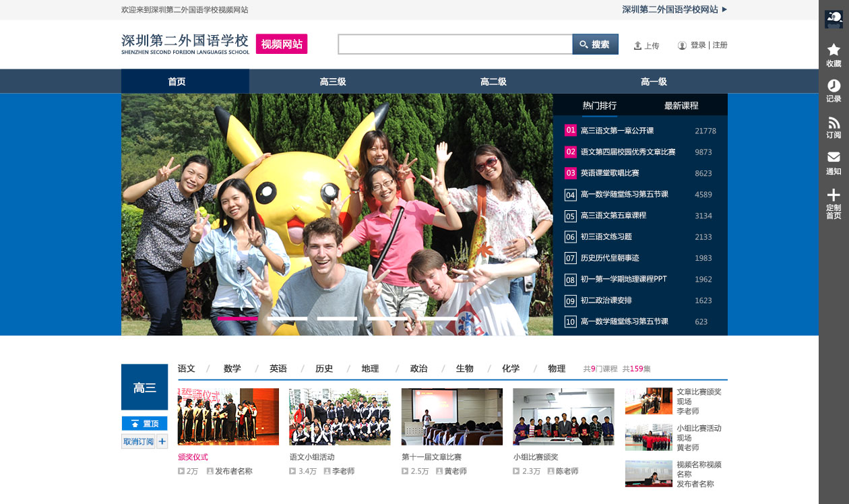Click the publisher icon beside 陈老师
This screenshot has height=504, width=849.
click(x=551, y=471)
